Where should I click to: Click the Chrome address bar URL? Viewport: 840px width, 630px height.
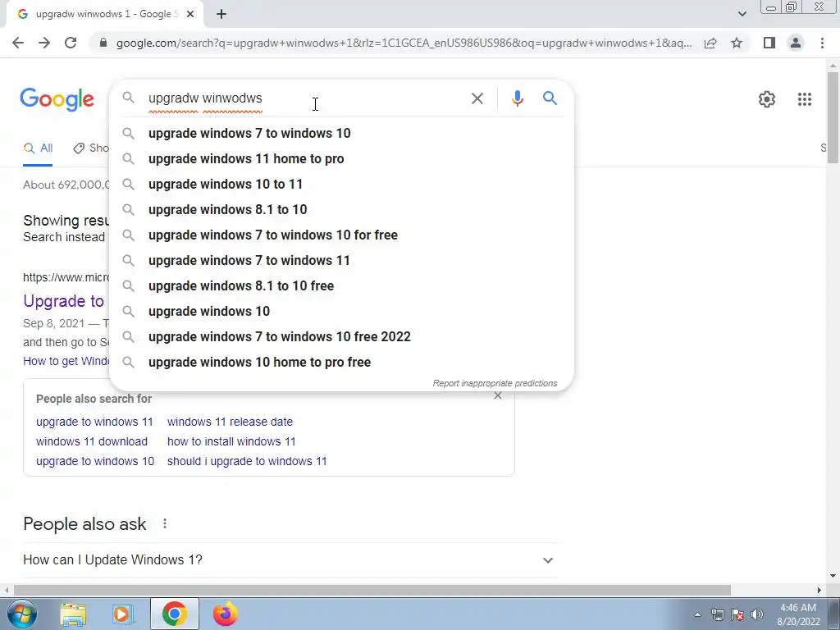click(404, 43)
